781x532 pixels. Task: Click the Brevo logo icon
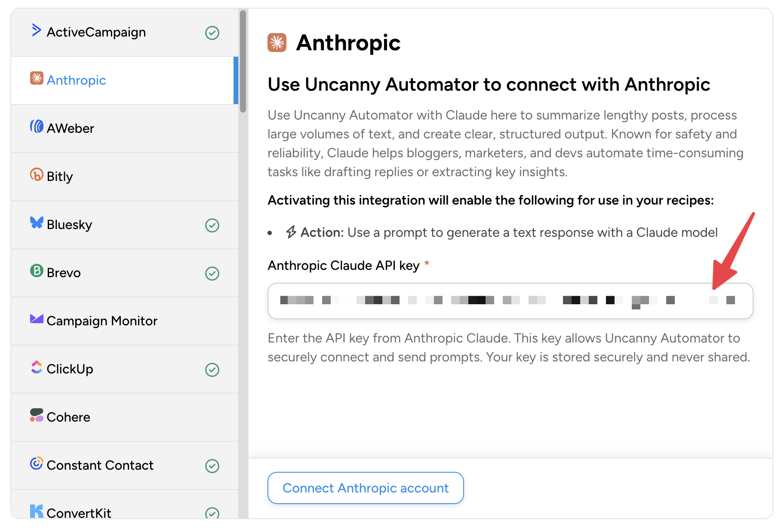tap(37, 271)
